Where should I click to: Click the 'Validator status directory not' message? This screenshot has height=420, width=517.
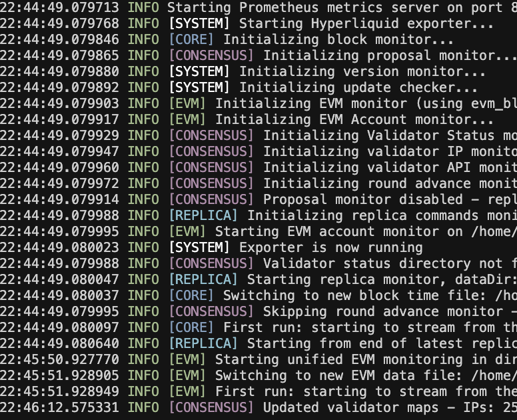(x=390, y=263)
